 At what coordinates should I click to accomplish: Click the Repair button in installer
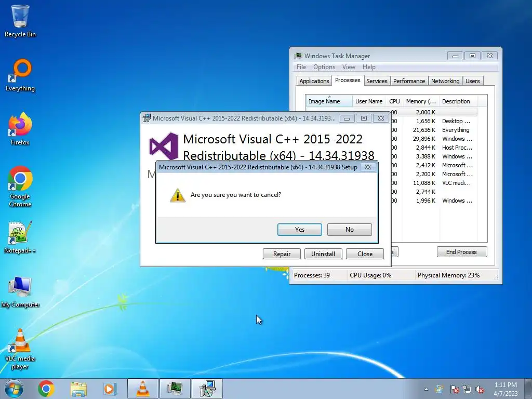(282, 254)
